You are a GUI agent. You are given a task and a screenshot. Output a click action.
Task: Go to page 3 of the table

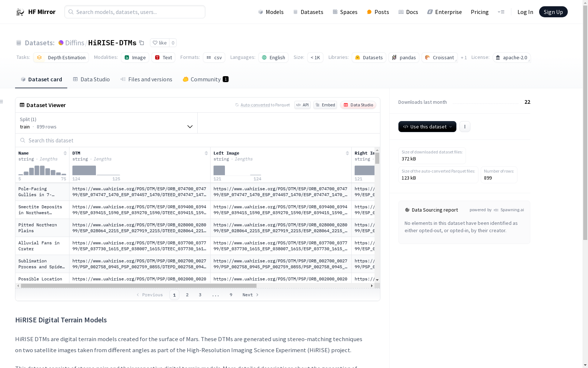[200, 295]
